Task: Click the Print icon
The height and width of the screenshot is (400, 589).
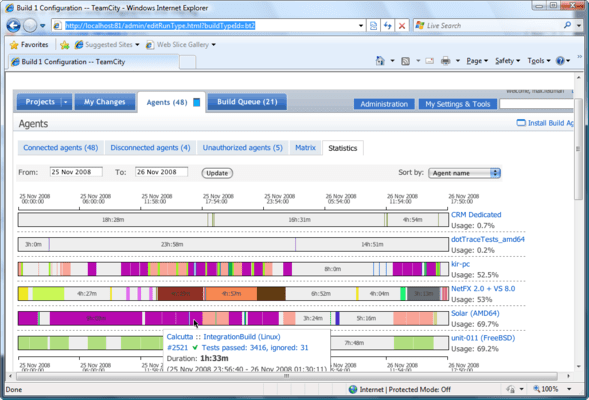Action: [446, 61]
